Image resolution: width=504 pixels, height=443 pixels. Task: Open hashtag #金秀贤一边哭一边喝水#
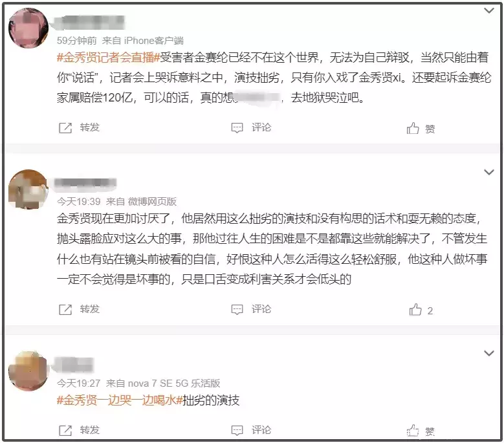click(x=120, y=400)
